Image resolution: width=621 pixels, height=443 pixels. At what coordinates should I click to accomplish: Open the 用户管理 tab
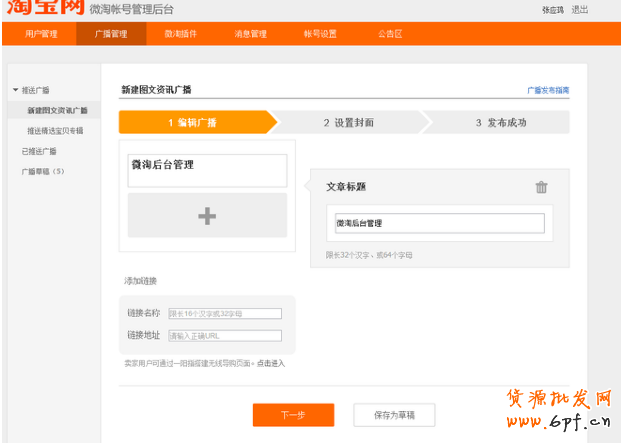click(41, 34)
